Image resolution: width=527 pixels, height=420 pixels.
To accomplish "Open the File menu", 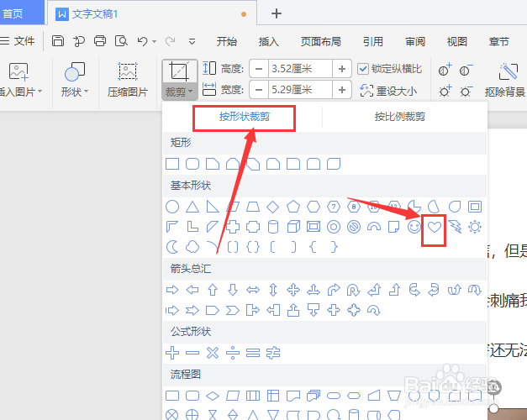I will click(x=18, y=41).
